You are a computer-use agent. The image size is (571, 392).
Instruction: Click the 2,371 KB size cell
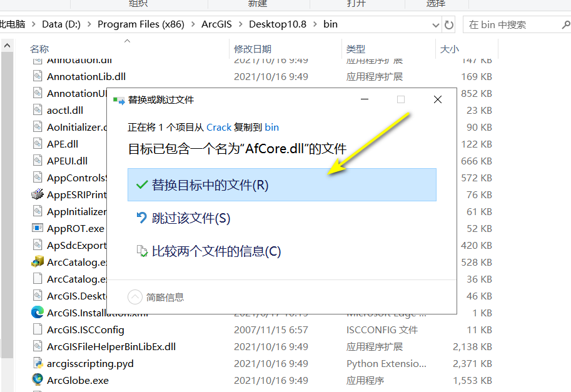[472, 363]
